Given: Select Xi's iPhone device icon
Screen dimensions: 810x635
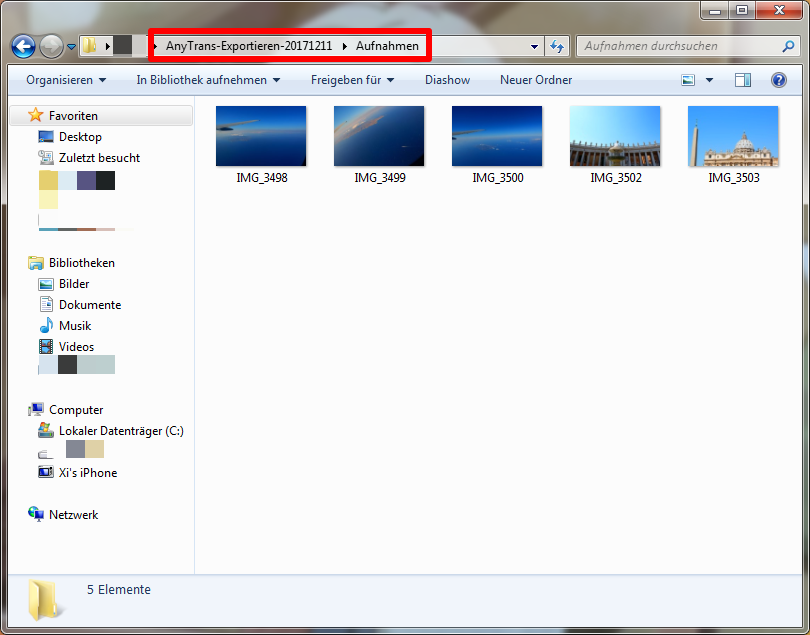Looking at the screenshot, I should (46, 472).
